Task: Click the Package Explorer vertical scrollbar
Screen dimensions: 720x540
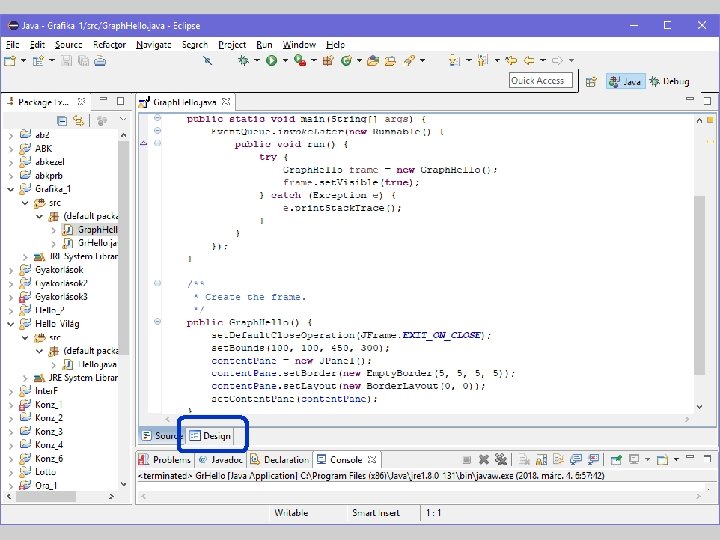Action: 123,248
